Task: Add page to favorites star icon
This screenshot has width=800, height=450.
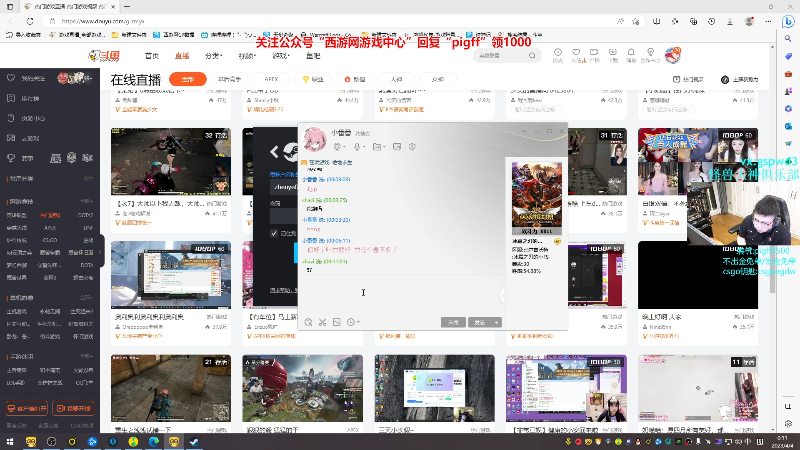Action: coord(636,21)
